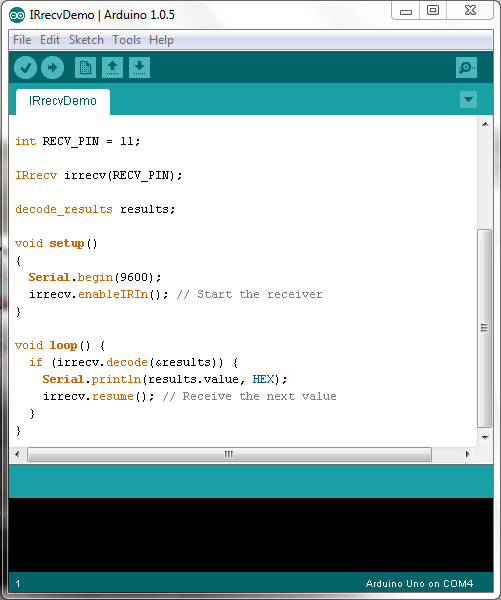The width and height of the screenshot is (501, 600).
Task: Click the vertical scrollbar up arrow
Action: (485, 124)
